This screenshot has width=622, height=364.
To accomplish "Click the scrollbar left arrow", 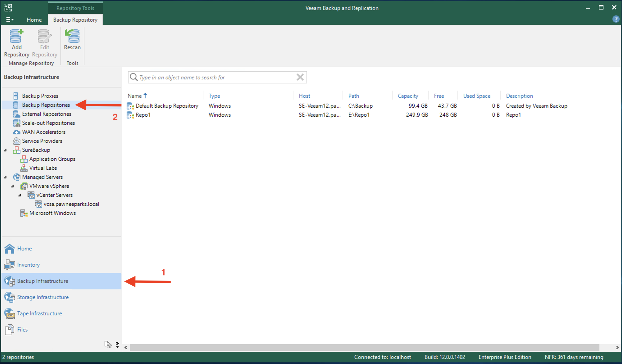I will 126,348.
